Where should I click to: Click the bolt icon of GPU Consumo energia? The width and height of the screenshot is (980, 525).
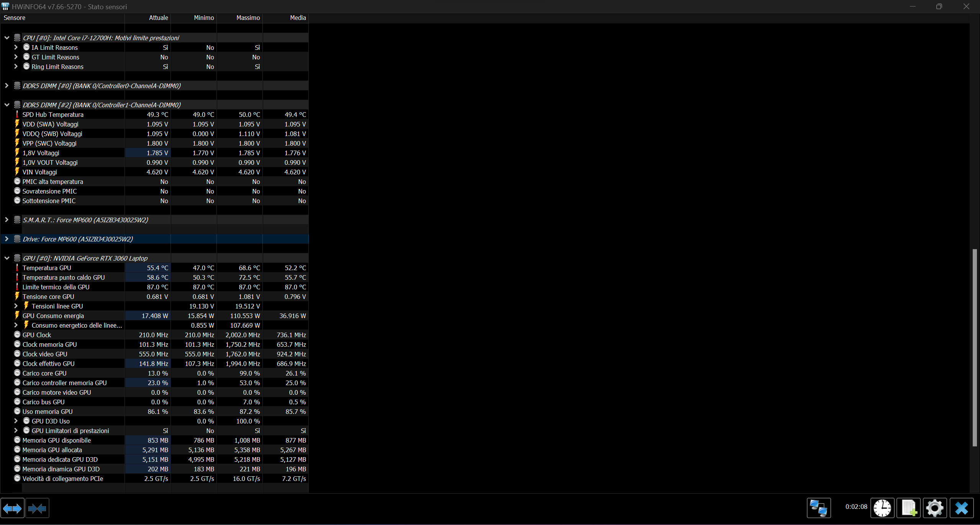[17, 315]
